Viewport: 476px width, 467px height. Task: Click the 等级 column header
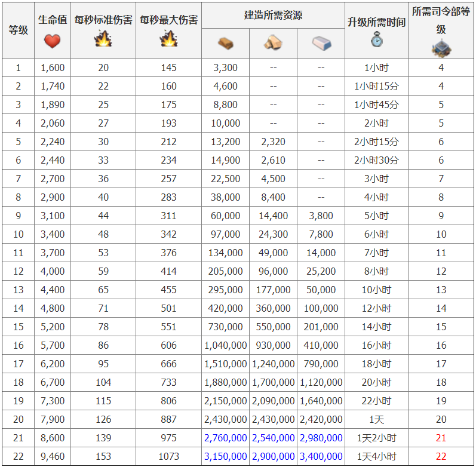pyautogui.click(x=18, y=30)
